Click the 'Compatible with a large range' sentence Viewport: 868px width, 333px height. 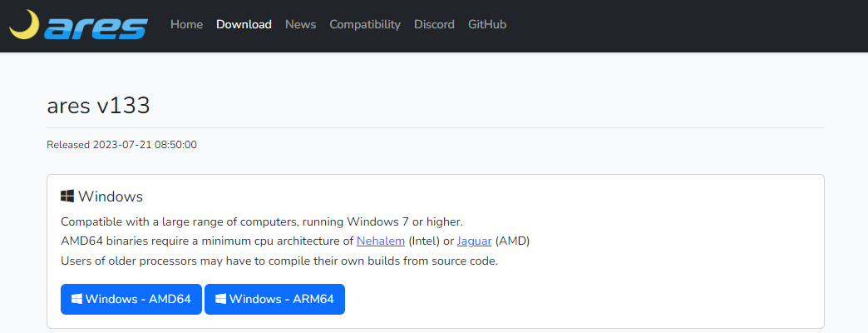[262, 221]
